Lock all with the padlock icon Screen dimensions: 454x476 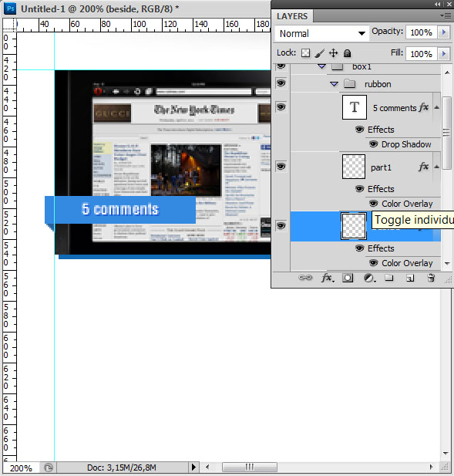[347, 53]
